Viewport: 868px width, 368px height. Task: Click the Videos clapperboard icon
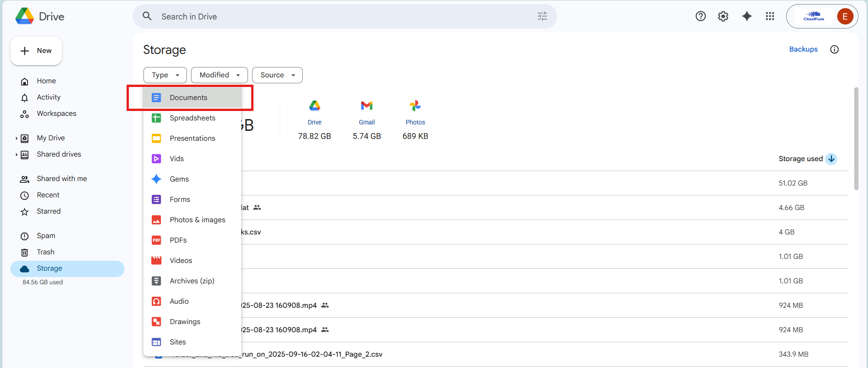tap(156, 260)
